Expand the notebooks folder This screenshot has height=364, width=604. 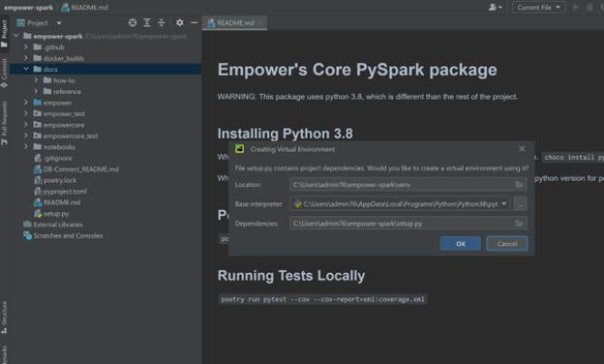point(26,147)
